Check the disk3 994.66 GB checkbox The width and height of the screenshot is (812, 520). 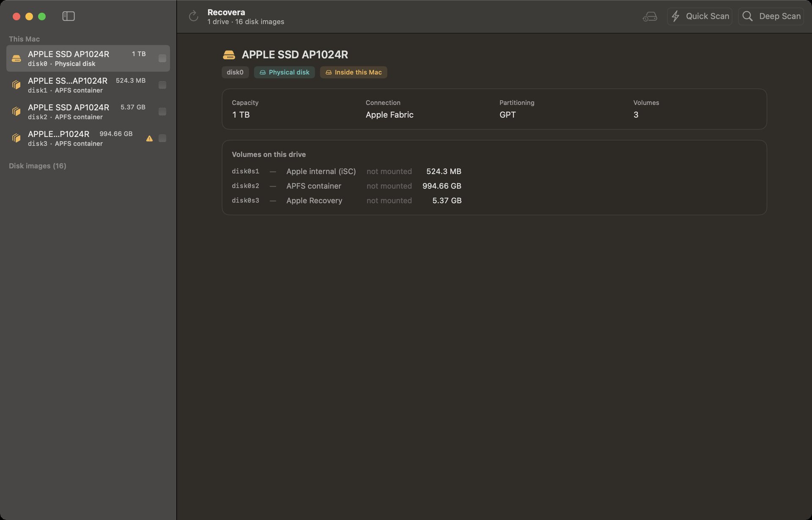[x=162, y=138]
